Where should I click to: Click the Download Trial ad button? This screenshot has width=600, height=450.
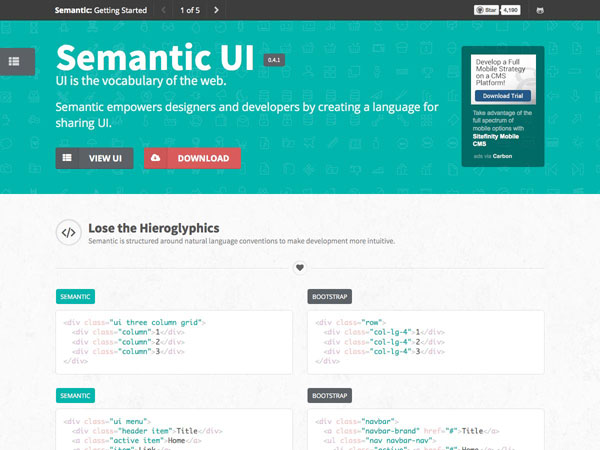pyautogui.click(x=503, y=96)
